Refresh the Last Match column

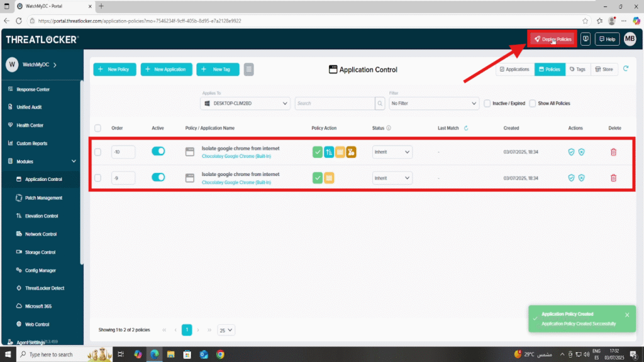click(x=466, y=128)
